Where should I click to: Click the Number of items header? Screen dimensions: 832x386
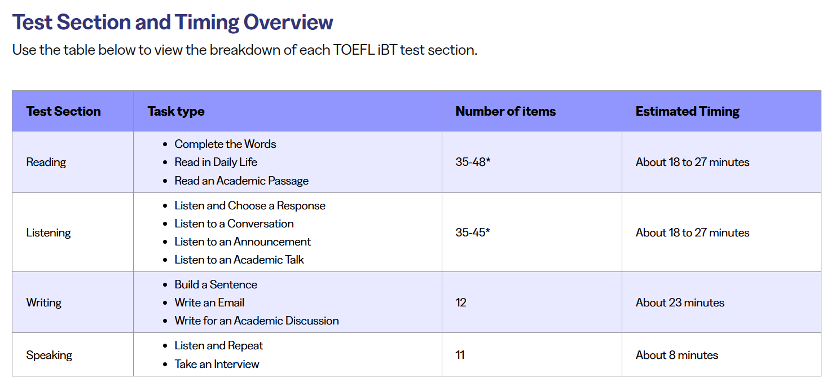(x=505, y=111)
